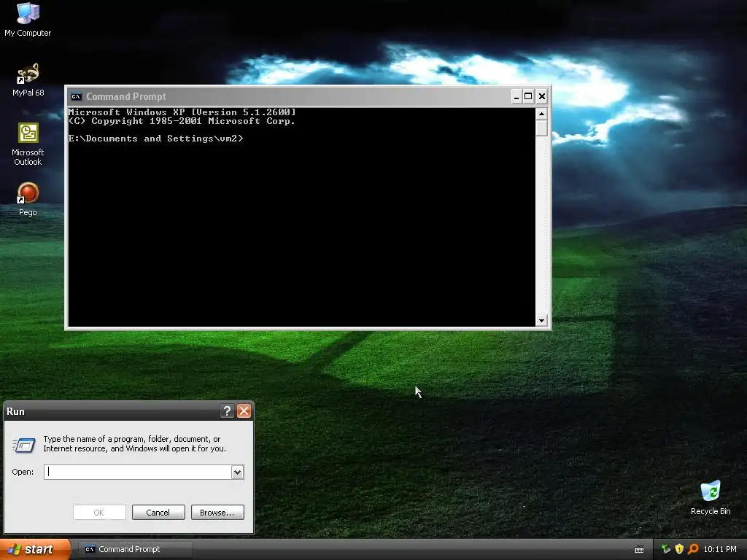Screen dimensions: 747x560
Task: Click the disabled OK button in Run
Action: pos(99,513)
